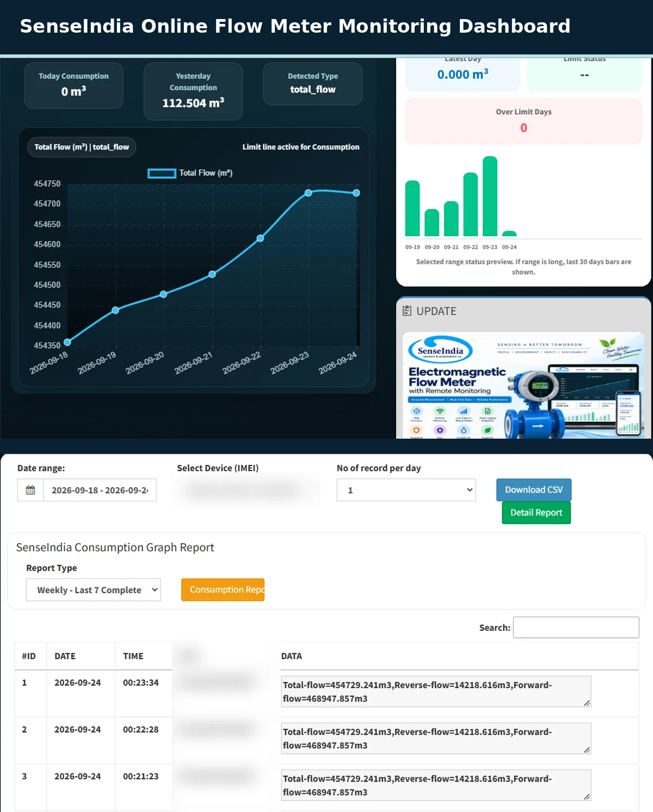Click the Electromagnetic Flow Meter banner image
This screenshot has width=653, height=812.
(523, 385)
